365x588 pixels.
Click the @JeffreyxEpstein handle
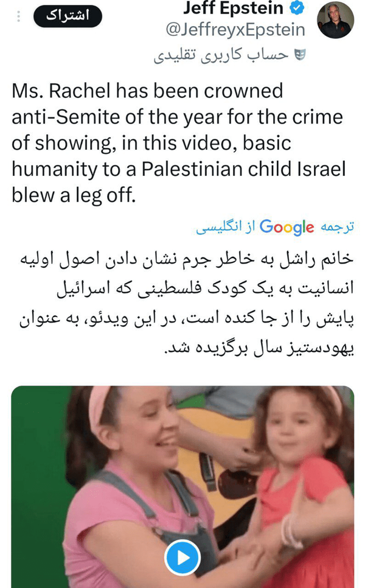click(x=235, y=30)
